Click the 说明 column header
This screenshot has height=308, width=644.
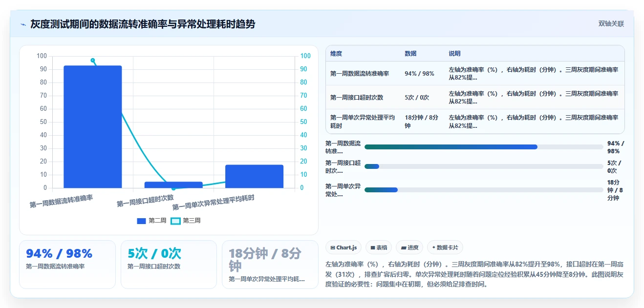pyautogui.click(x=454, y=54)
